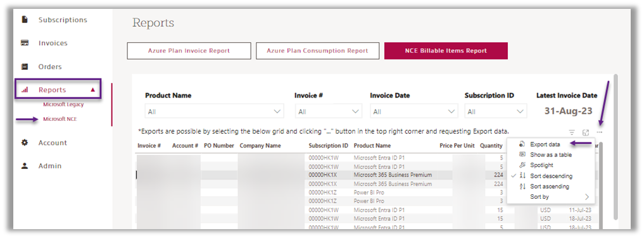The image size is (644, 238).
Task: Click the Orders icon
Action: [x=25, y=66]
